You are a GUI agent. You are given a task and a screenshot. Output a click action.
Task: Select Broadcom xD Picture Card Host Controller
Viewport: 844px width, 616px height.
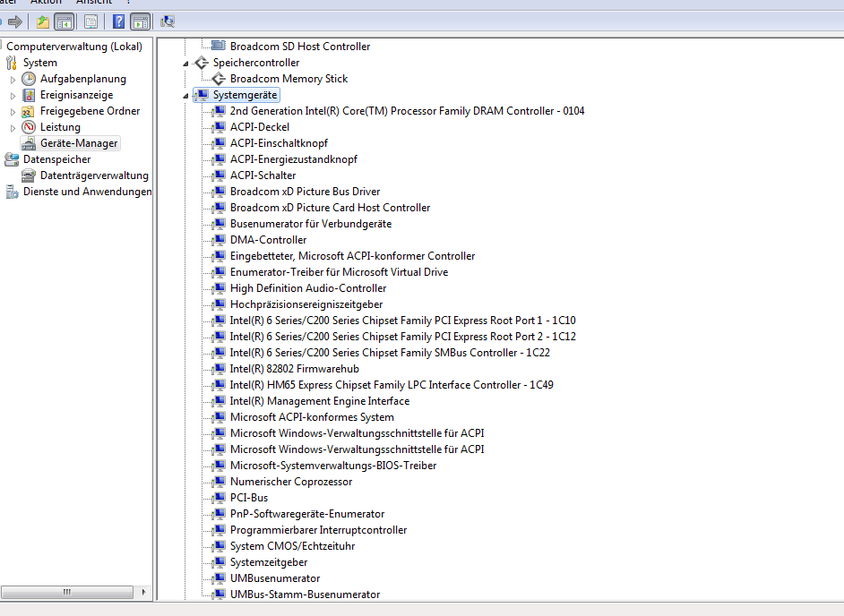[x=330, y=208]
